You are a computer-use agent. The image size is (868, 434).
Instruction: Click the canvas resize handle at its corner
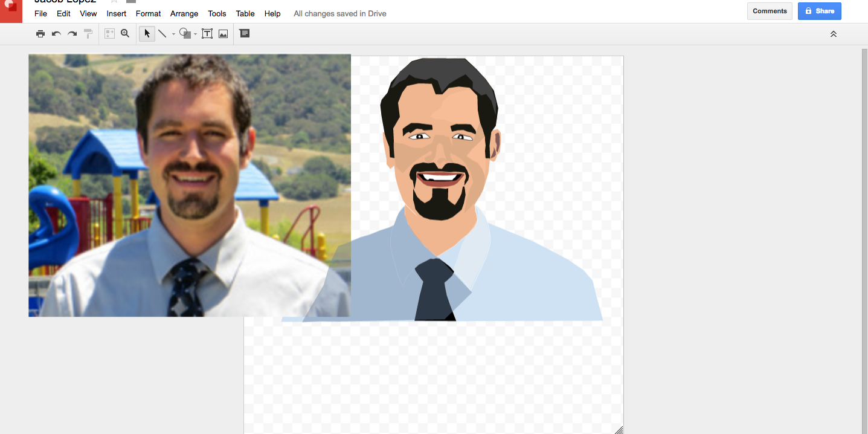coord(619,429)
